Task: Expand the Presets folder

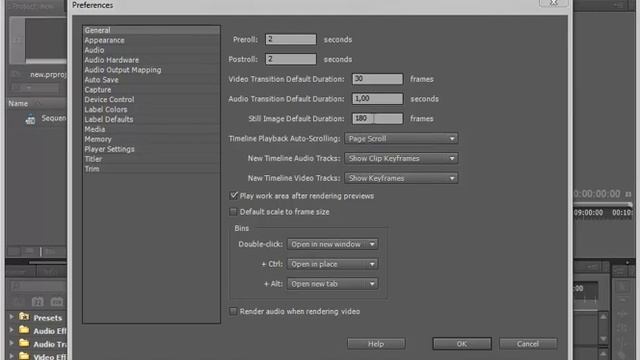Action: pos(11,317)
